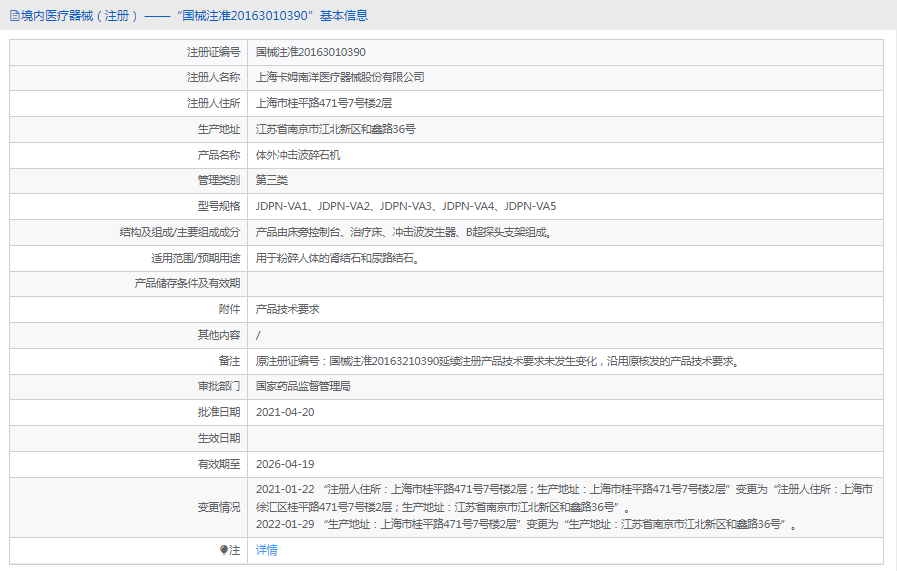
Task: Select model list JDPN-VA1 to JDPN-VA5
Action: click(x=406, y=206)
